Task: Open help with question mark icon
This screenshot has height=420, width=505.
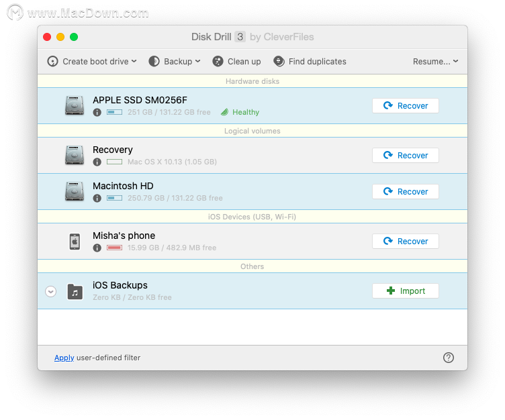Action: tap(449, 358)
